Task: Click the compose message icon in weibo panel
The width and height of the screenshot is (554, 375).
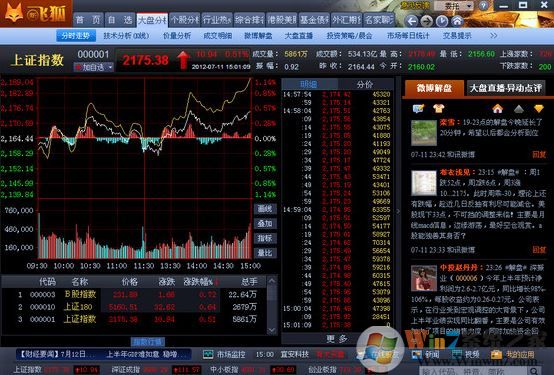Action: pyautogui.click(x=418, y=109)
